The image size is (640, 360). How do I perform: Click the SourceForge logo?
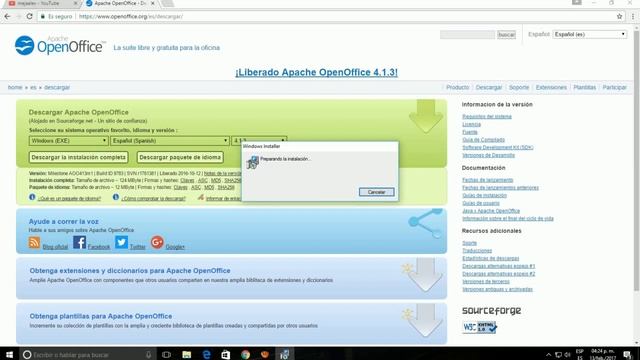491,311
